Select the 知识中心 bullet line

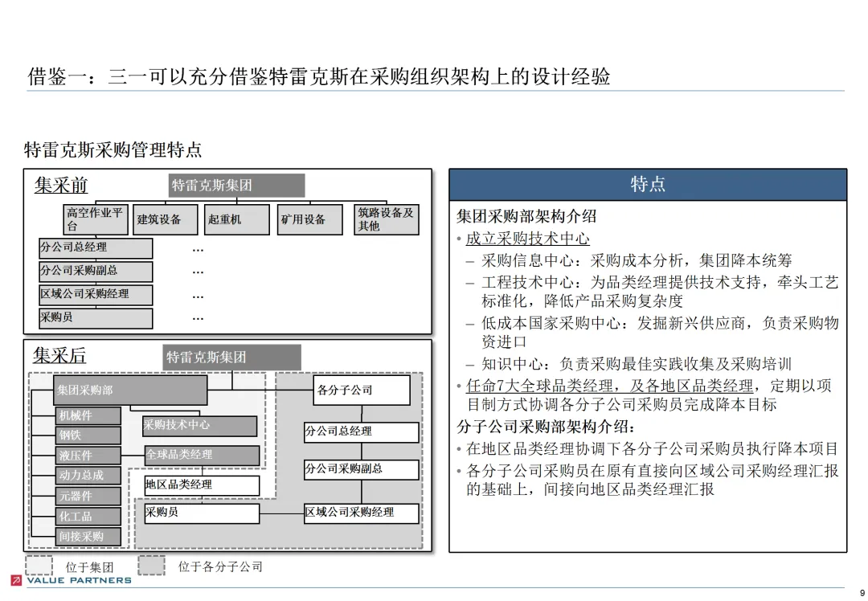(x=637, y=364)
